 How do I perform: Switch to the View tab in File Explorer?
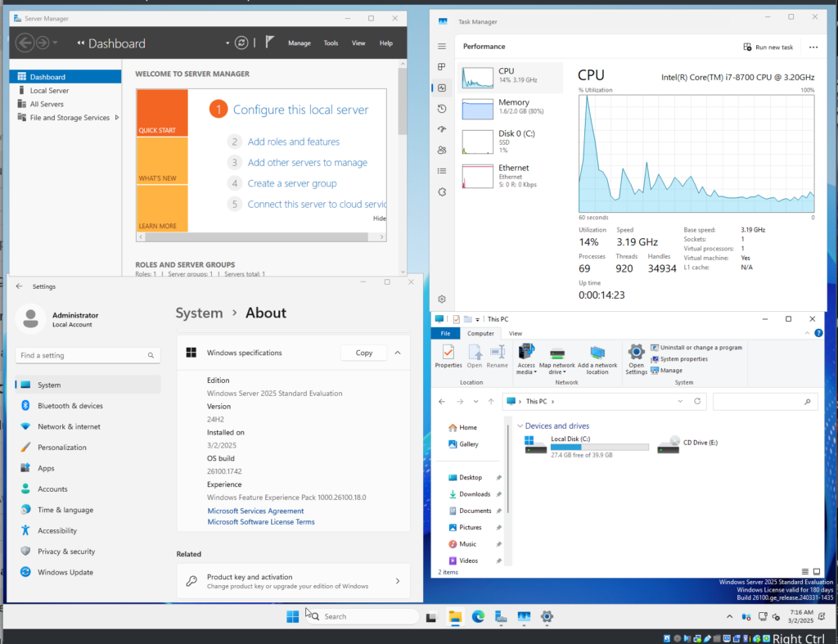[x=516, y=334]
